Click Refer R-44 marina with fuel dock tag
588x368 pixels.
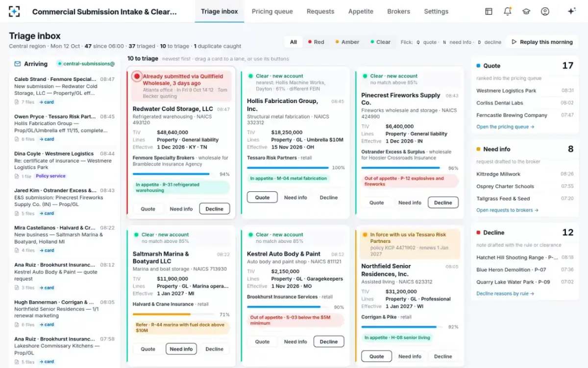(181, 327)
